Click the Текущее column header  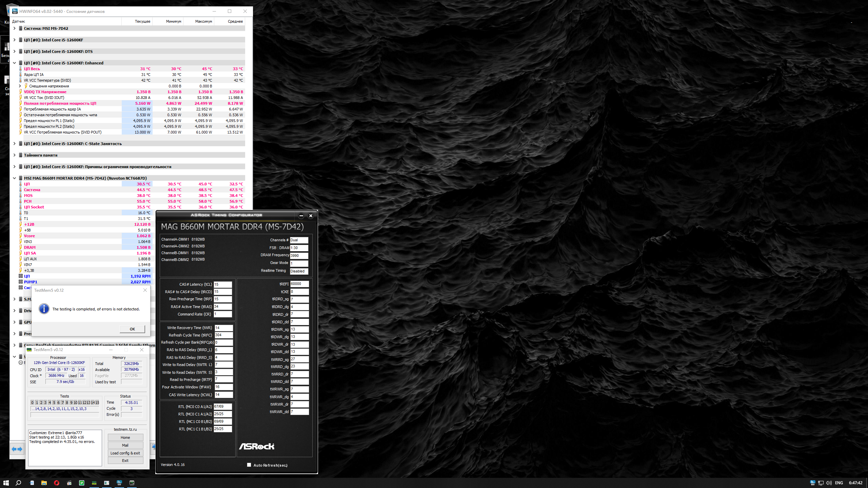(142, 21)
